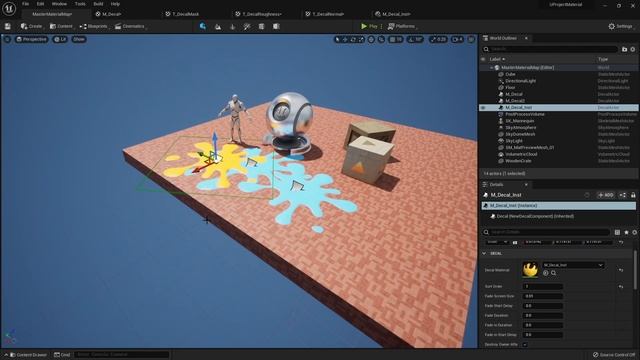Select DirectionalLight in the World Outliner
640x360 pixels.
pos(520,81)
